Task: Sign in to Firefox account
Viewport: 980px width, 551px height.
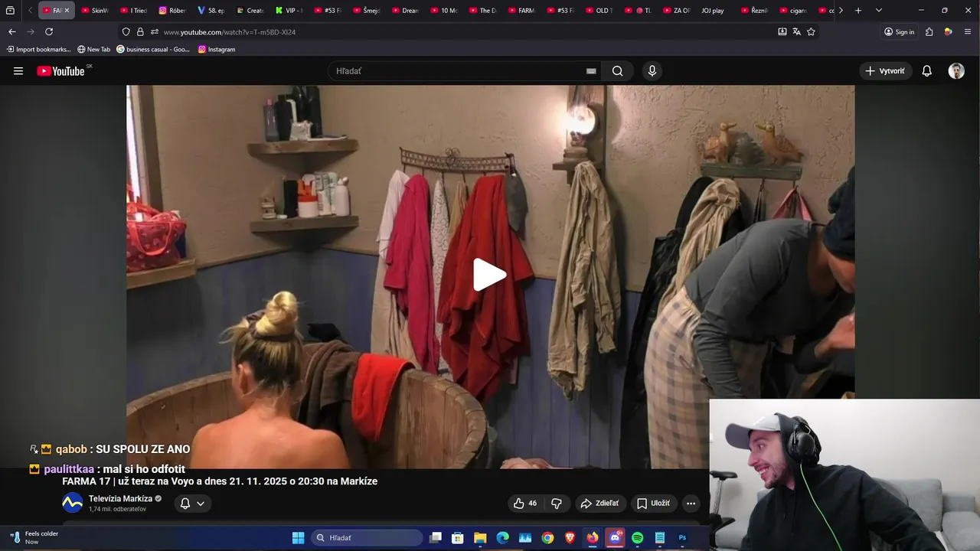Action: pos(900,31)
